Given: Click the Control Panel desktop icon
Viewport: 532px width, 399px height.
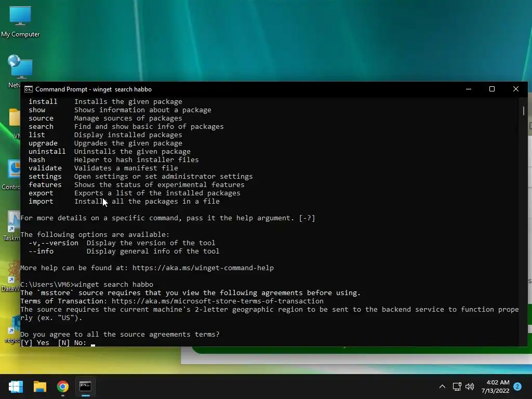Looking at the screenshot, I should [x=11, y=174].
